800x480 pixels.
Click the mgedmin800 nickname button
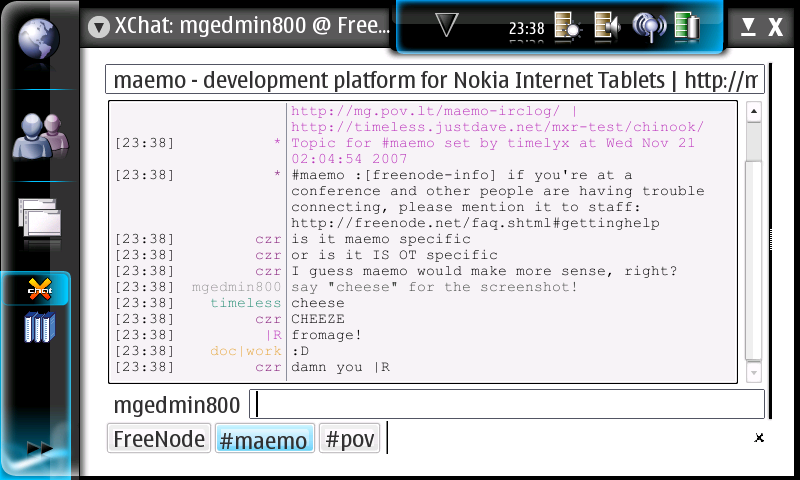[177, 405]
